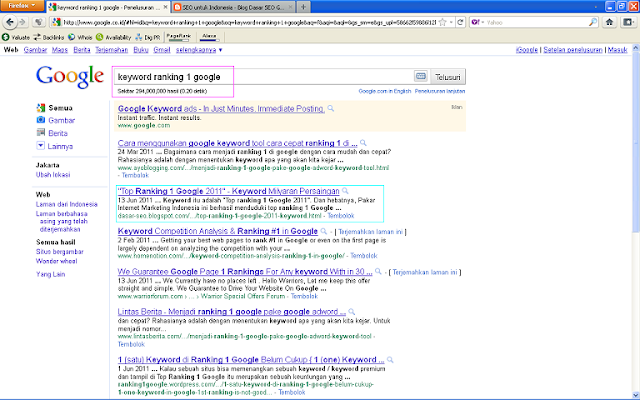Click the Availability toolbar button
This screenshot has height=400, width=640.
113,37
